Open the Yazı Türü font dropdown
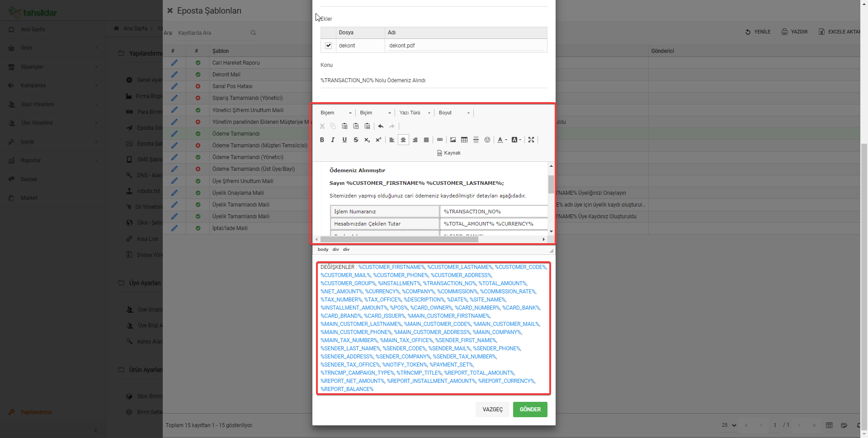The image size is (868, 438). (x=415, y=113)
